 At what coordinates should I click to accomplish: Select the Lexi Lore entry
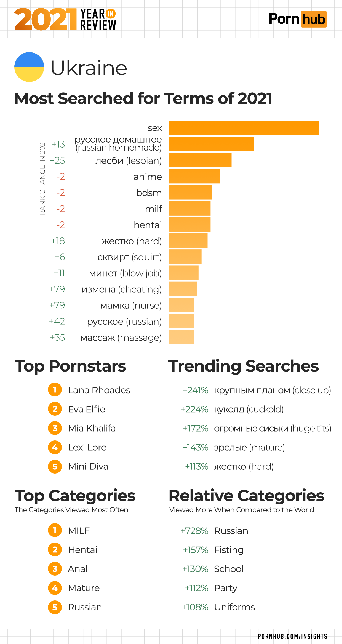tap(87, 447)
